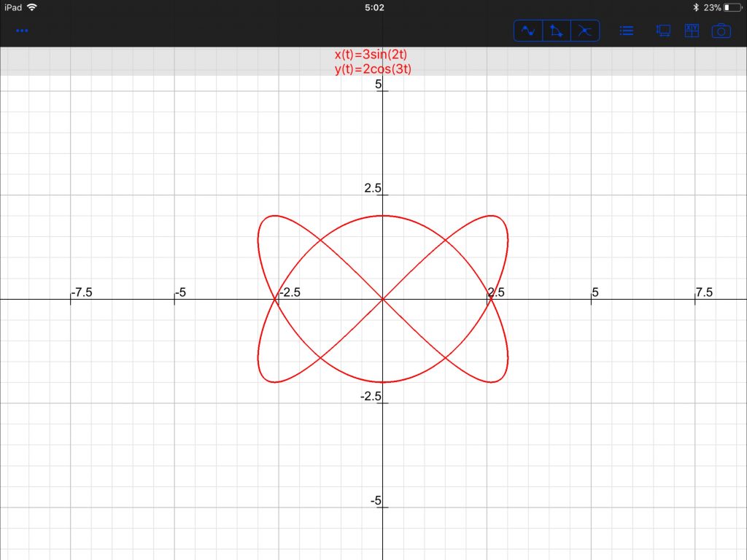Tap the y(t)=2cos(3t) equation label
Screen dimensions: 747x560
[x=373, y=69]
